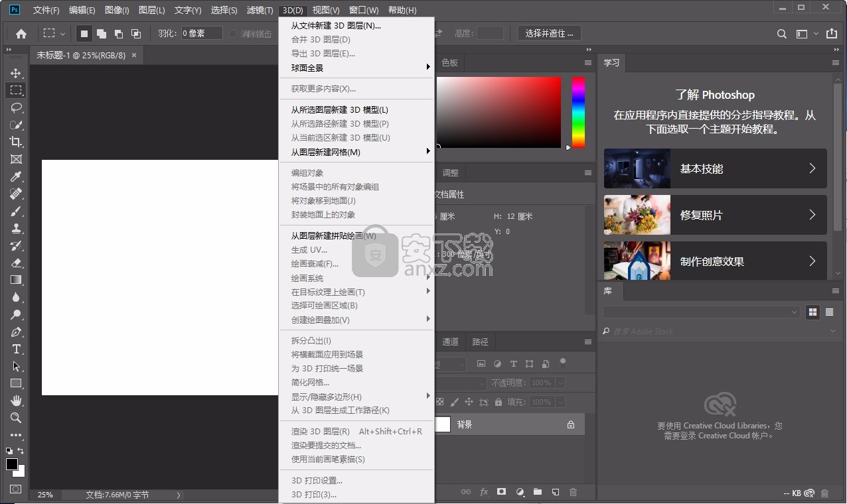Select the Eraser tool

[16, 263]
